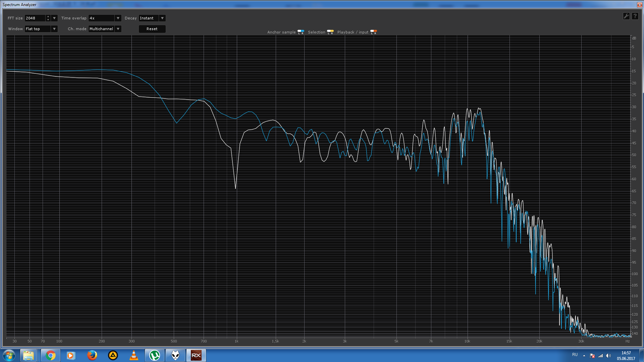The image size is (644, 362).
Task: Toggle the Selection channel indicator
Action: [330, 32]
